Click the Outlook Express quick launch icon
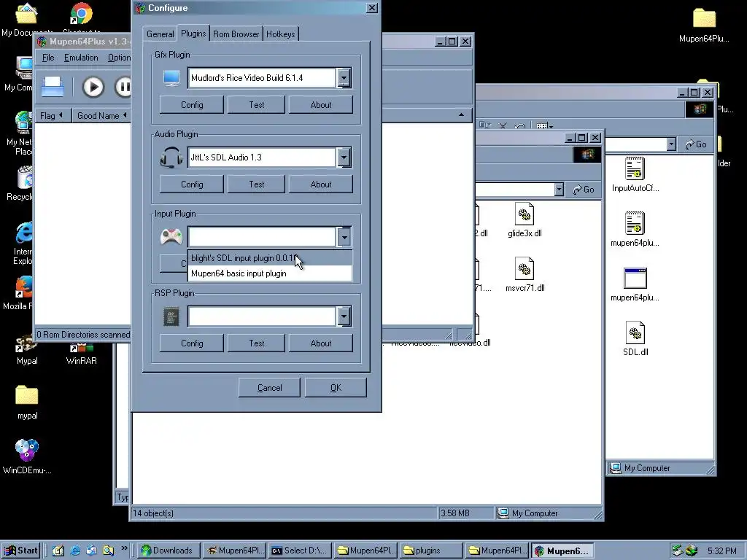 point(92,551)
